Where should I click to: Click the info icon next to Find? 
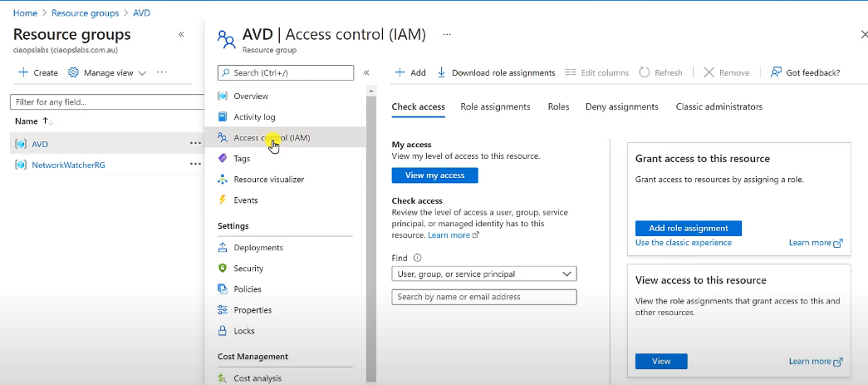tap(418, 258)
